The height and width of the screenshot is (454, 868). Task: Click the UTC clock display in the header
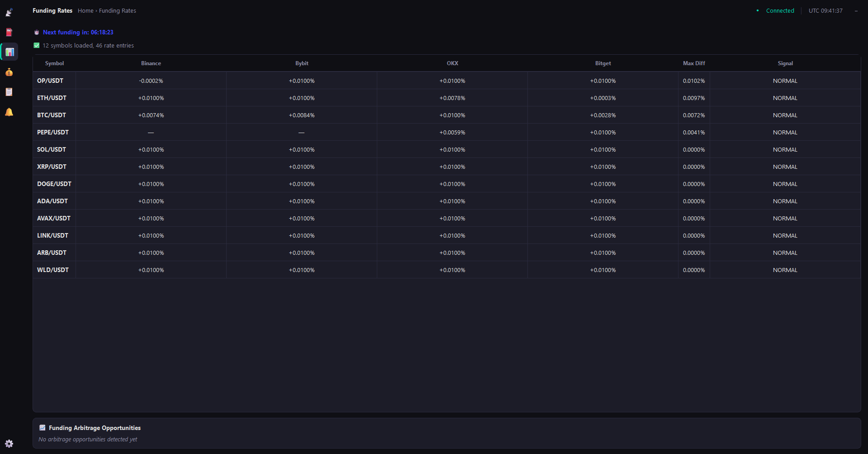click(825, 10)
